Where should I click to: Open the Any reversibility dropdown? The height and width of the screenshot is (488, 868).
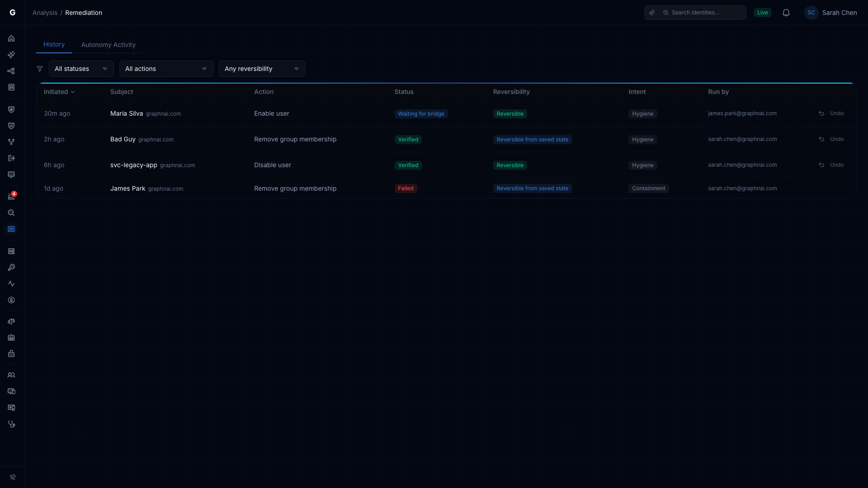pyautogui.click(x=262, y=69)
